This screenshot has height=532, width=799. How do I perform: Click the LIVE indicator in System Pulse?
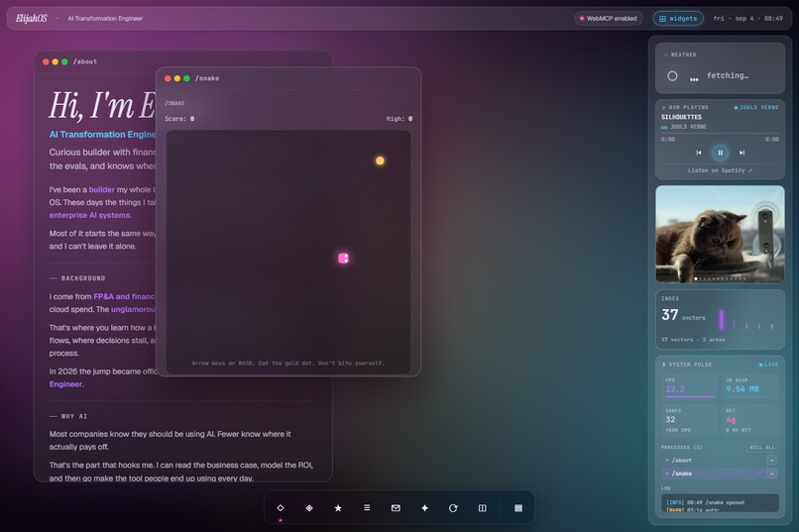[x=768, y=365]
